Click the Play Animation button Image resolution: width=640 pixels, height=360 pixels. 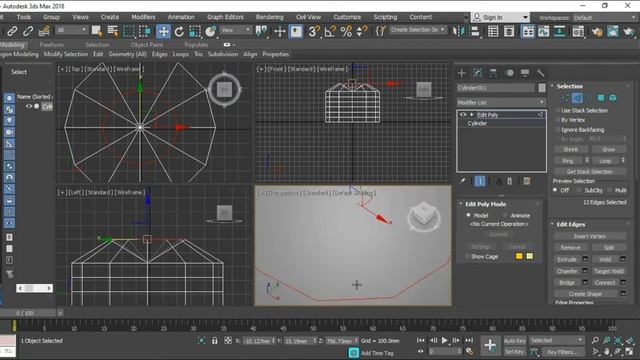(x=444, y=340)
